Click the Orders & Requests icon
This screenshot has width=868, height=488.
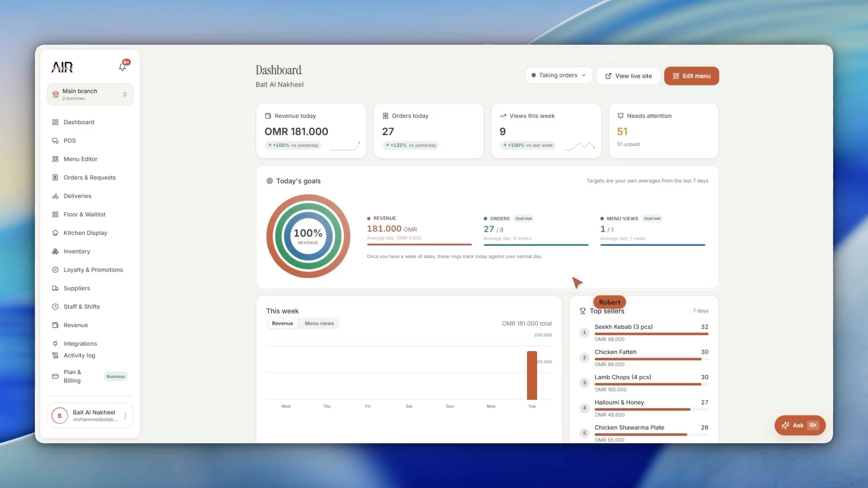55,178
